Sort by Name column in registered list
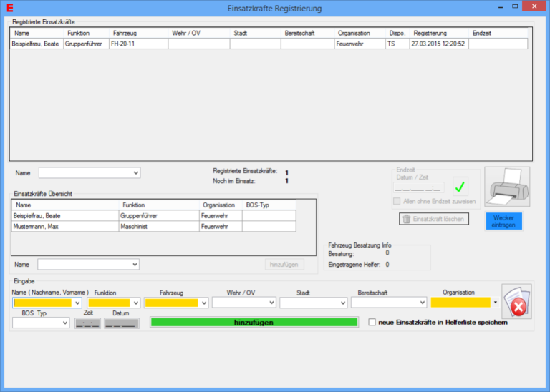This screenshot has height=392, width=550. [37, 34]
